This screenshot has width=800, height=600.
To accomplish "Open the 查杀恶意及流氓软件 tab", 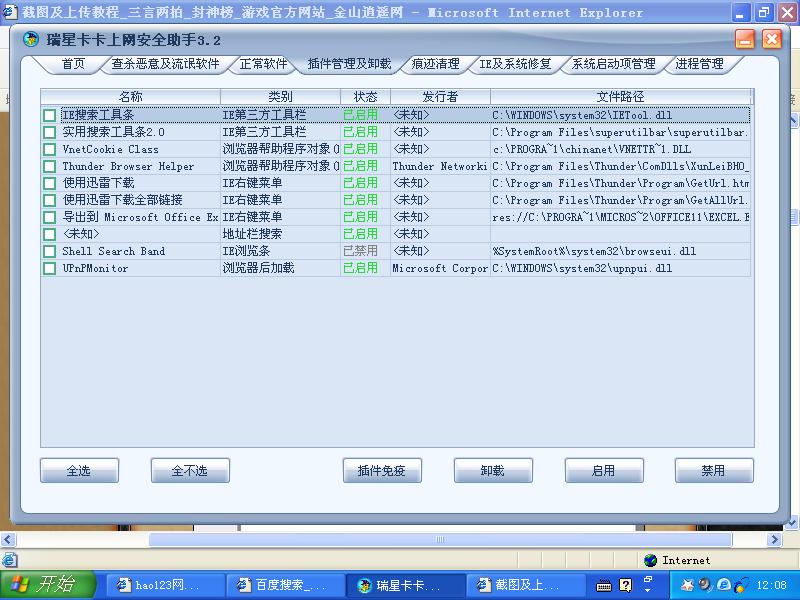I will click(x=165, y=64).
